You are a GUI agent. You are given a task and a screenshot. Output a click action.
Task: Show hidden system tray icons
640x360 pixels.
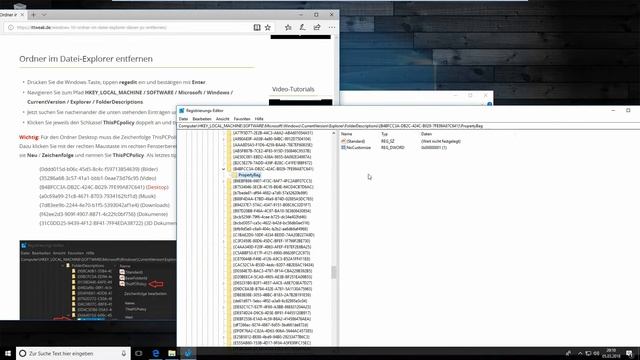580,353
